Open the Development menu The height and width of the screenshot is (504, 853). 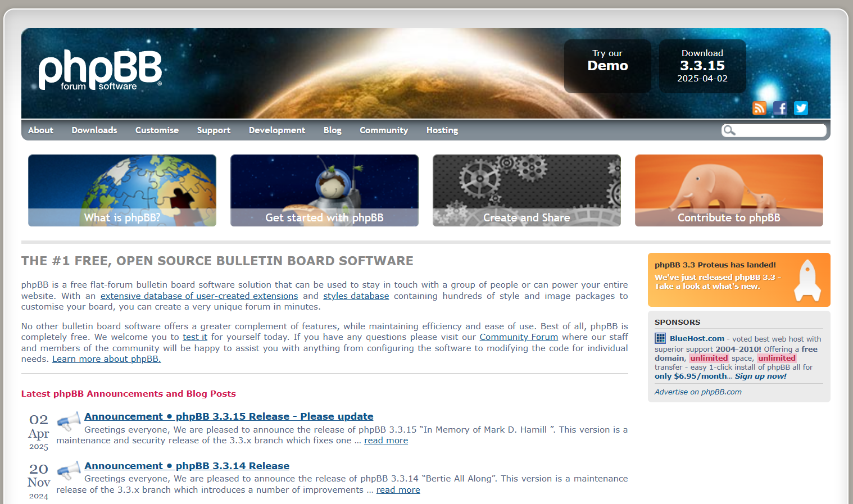point(277,130)
